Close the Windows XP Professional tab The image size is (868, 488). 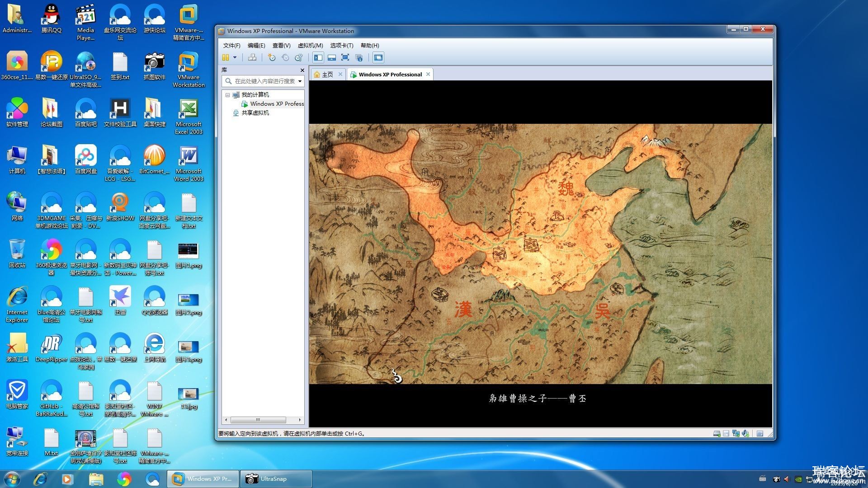coord(428,74)
